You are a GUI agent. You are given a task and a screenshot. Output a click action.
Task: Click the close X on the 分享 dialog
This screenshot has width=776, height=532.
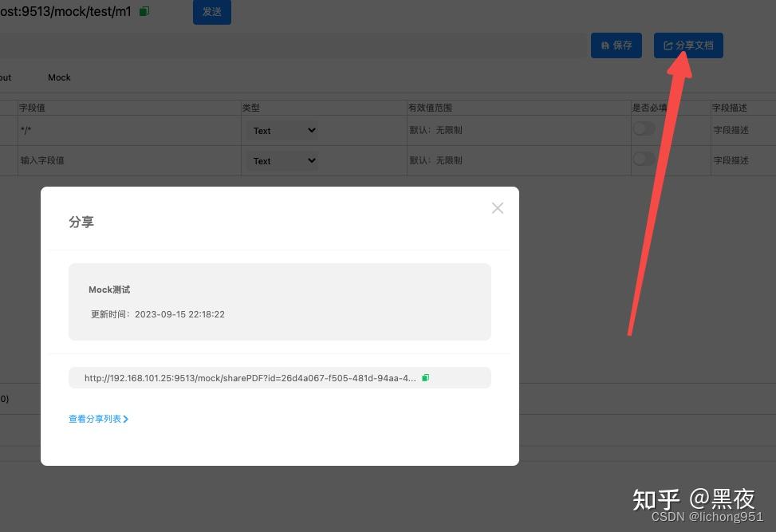[498, 207]
